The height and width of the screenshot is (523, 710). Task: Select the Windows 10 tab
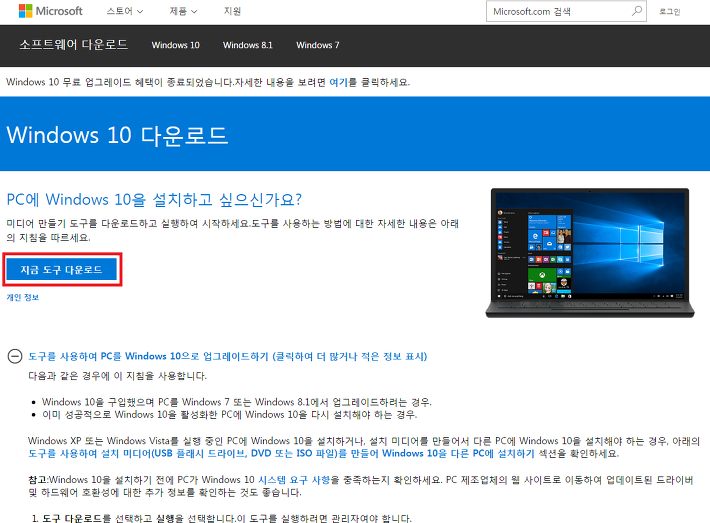176,45
